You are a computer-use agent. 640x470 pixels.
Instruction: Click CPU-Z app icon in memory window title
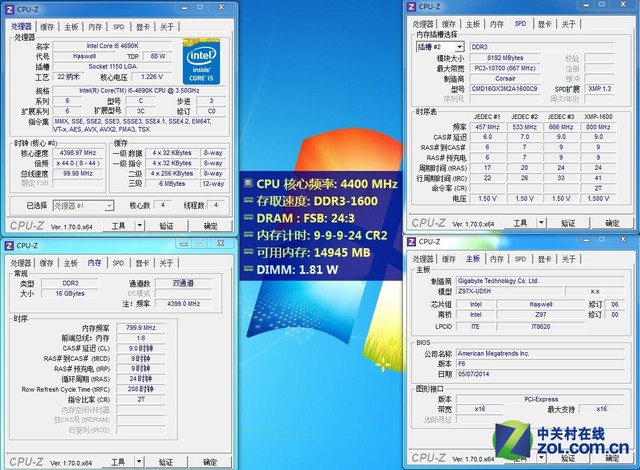[9, 246]
